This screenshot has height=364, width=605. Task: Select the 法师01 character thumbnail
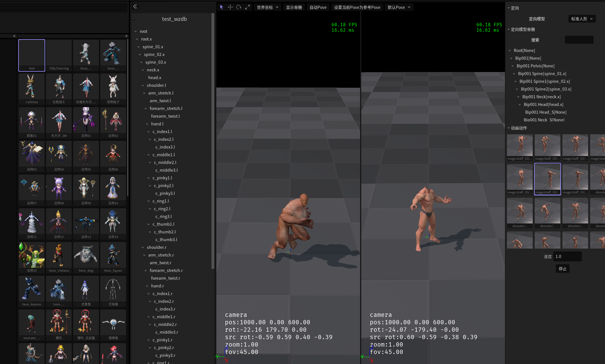tap(86, 123)
